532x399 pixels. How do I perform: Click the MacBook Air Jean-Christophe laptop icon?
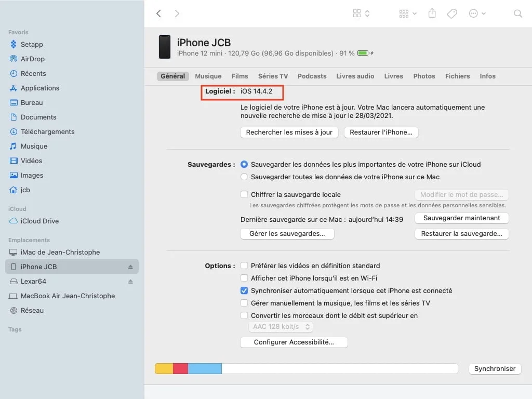coord(13,296)
